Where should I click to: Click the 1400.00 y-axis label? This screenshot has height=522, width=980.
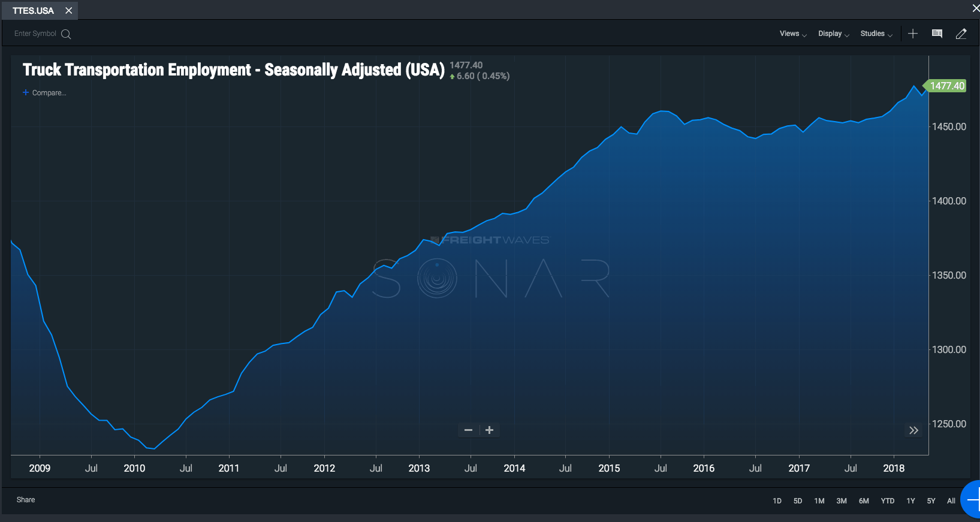949,201
